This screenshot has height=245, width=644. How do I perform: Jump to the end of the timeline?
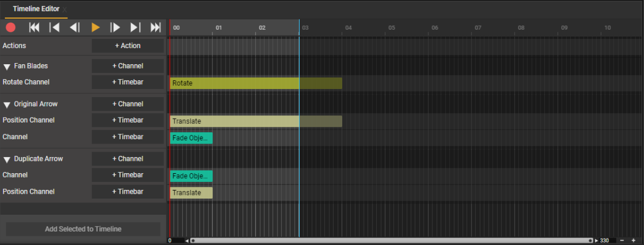[156, 28]
